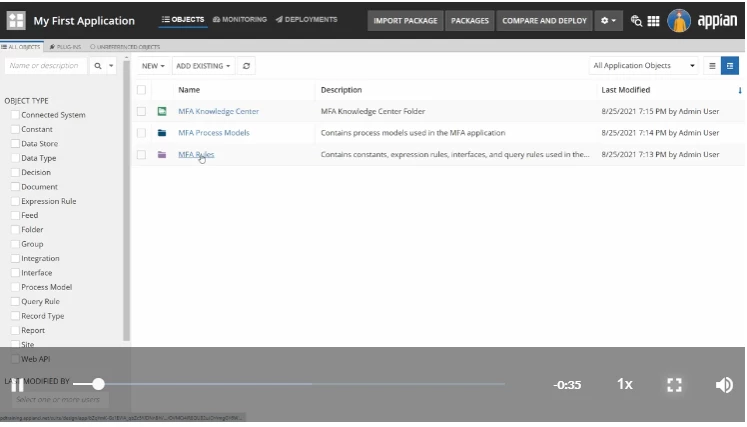Open the MFA Knowledge Center link
Image resolution: width=747 pixels, height=427 pixels.
click(218, 111)
